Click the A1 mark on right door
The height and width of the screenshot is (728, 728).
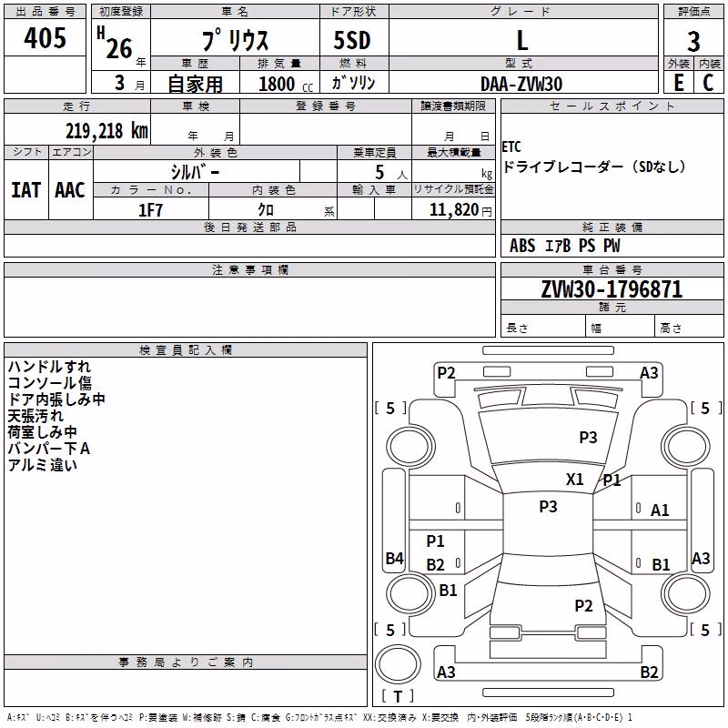pos(660,511)
